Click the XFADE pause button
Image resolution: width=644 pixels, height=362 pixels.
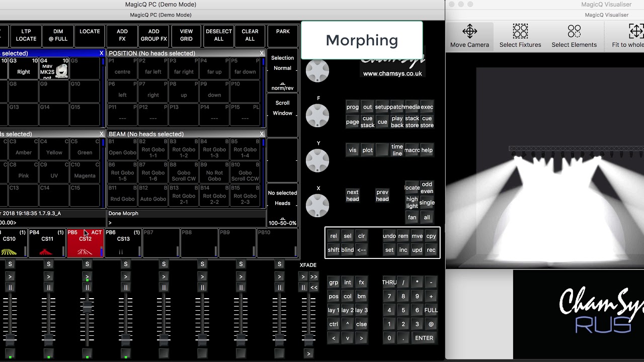(303, 288)
